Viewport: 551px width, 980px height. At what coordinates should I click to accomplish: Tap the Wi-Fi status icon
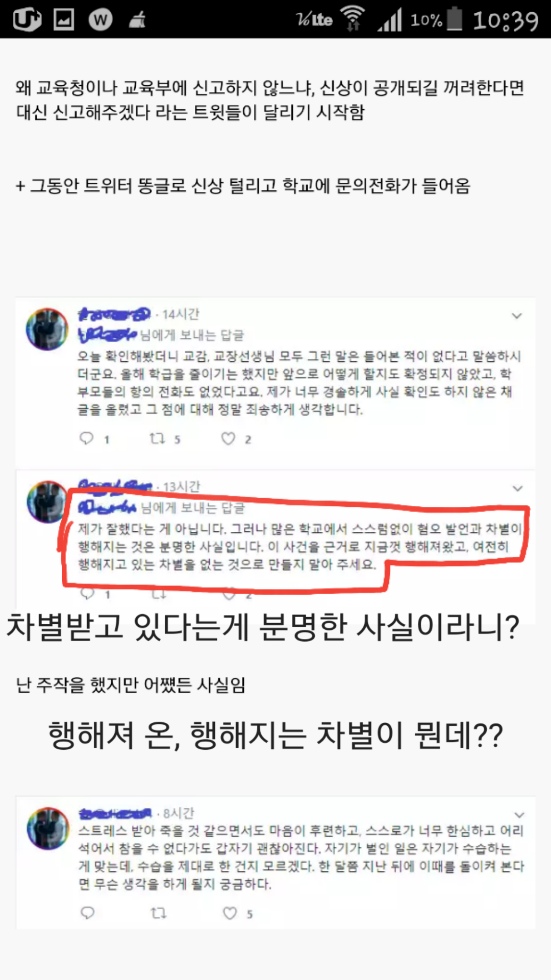pyautogui.click(x=354, y=18)
